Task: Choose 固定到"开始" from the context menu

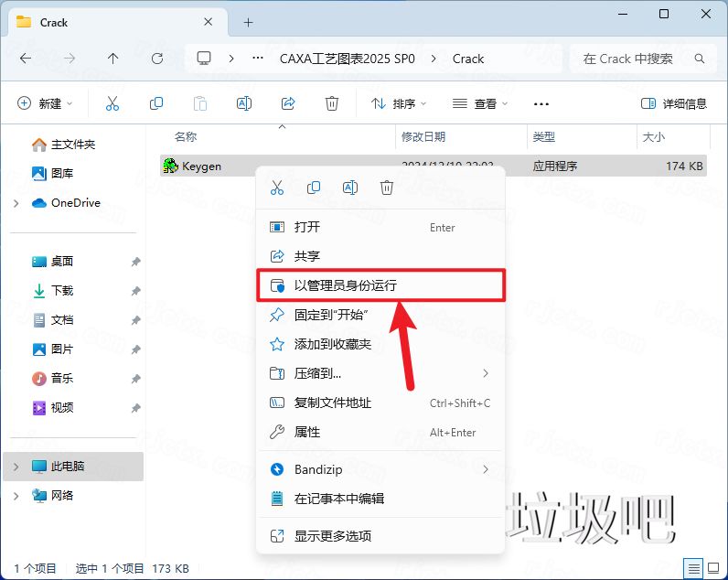Action: click(380, 315)
